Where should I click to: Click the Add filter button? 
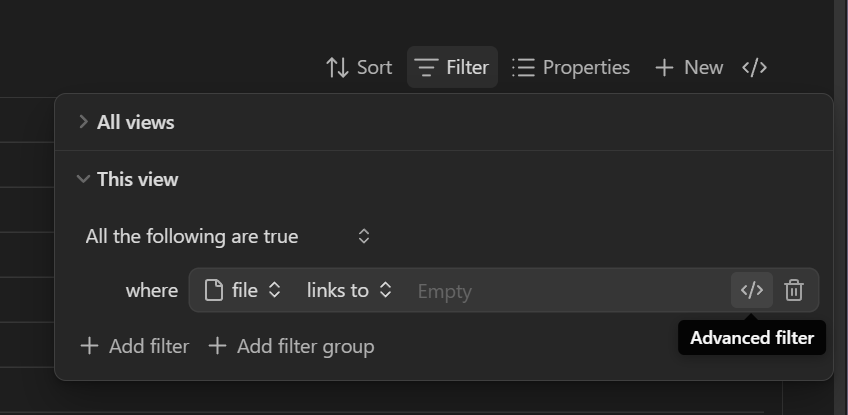pyautogui.click(x=135, y=347)
